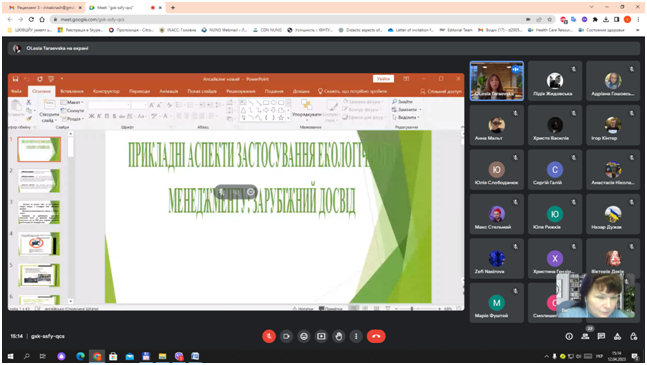Open the Activities shapes icon

(x=617, y=337)
